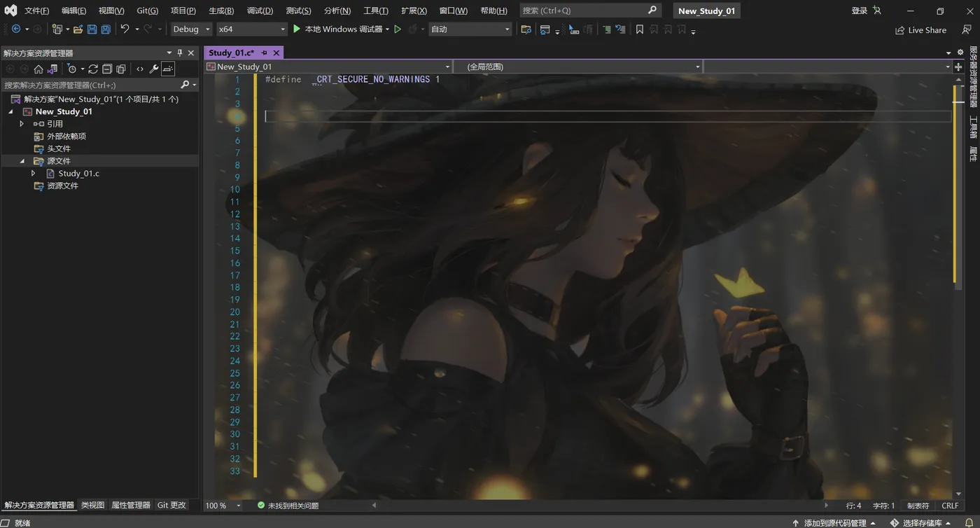
Task: Click the CRLF line ending indicator
Action: [x=950, y=505]
